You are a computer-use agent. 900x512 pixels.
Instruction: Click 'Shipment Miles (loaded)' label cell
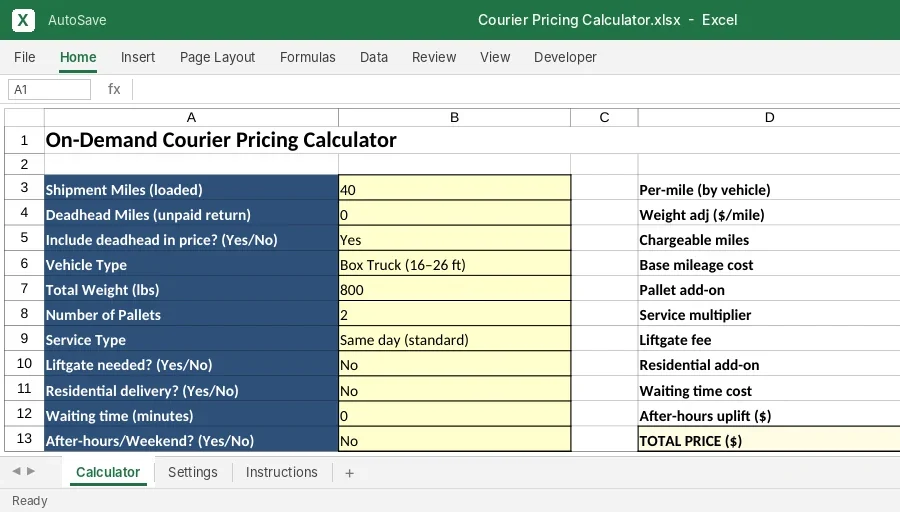click(x=192, y=188)
